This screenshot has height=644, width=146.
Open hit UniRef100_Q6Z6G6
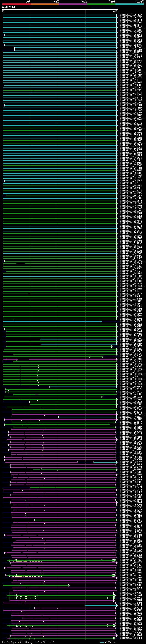pos(131,32)
